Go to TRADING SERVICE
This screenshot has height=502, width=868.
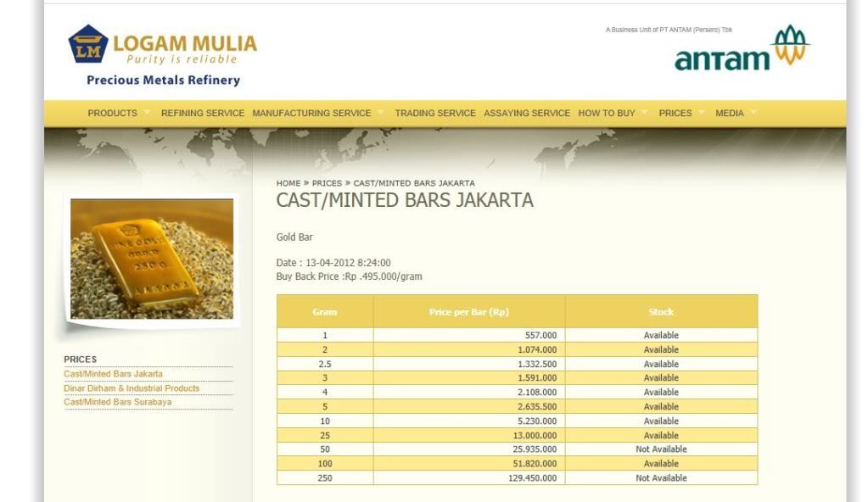tap(435, 113)
